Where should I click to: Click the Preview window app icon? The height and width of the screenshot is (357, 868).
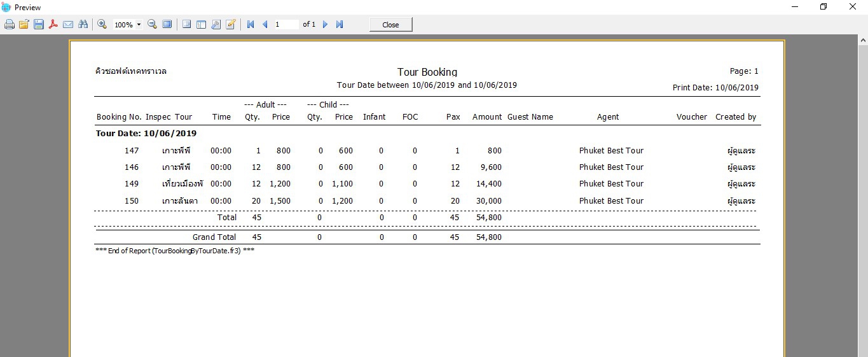coord(6,7)
